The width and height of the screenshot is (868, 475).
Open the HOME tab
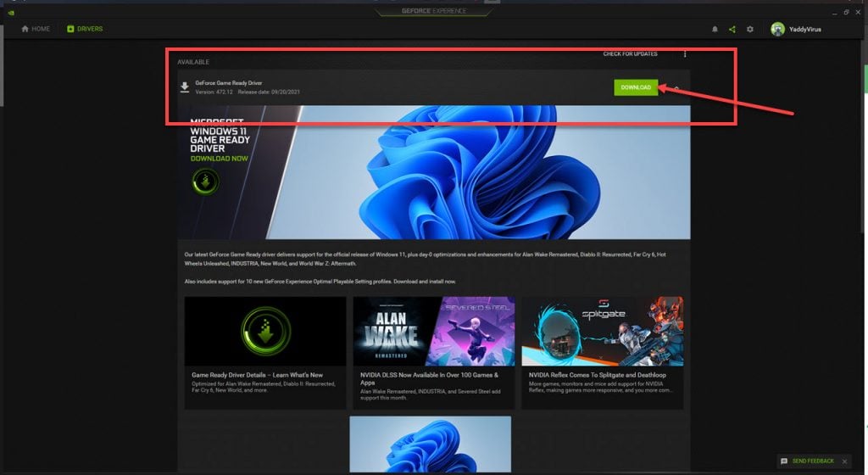coord(36,29)
